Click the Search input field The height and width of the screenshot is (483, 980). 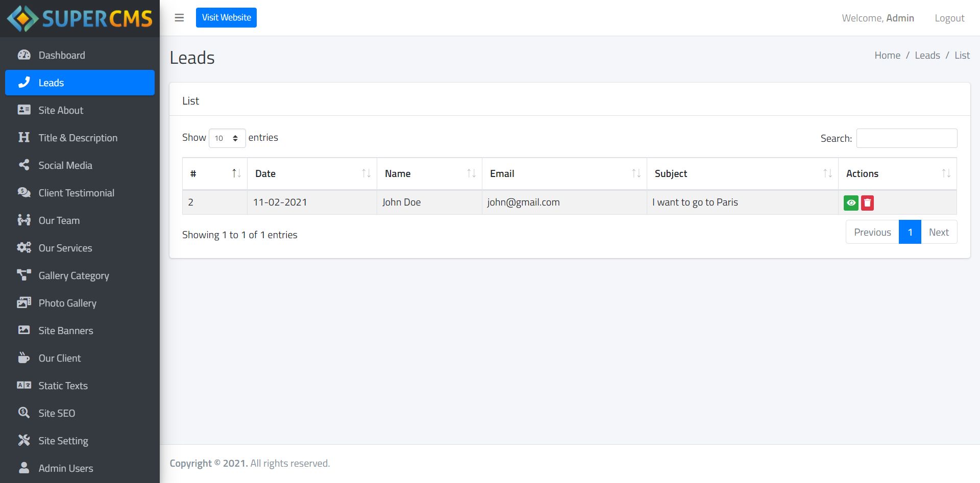pyautogui.click(x=906, y=138)
